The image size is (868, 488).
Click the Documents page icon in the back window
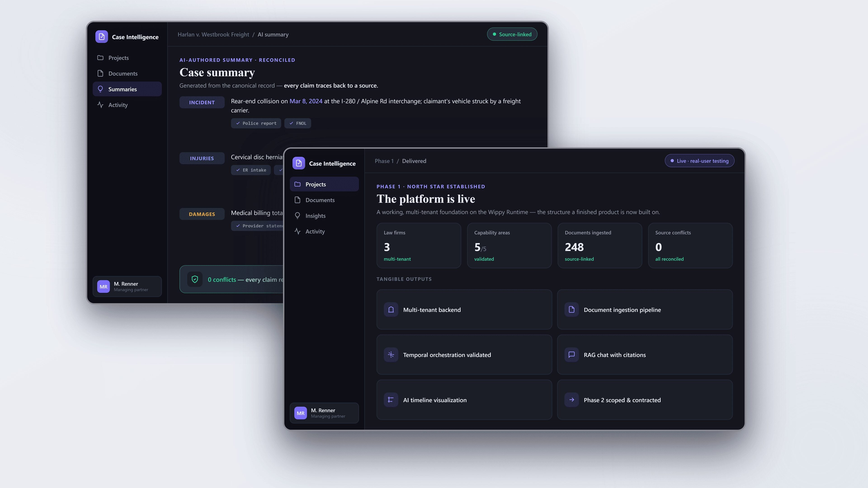coord(100,73)
